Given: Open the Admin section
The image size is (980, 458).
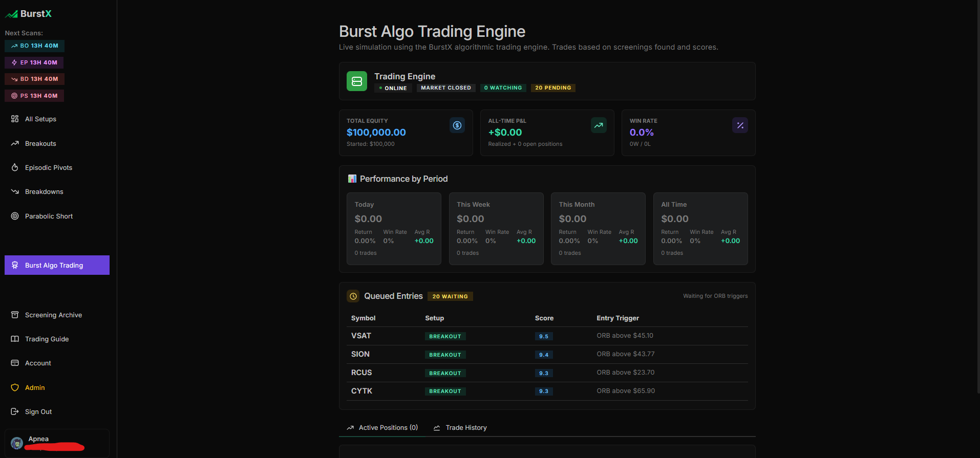Looking at the screenshot, I should point(35,388).
